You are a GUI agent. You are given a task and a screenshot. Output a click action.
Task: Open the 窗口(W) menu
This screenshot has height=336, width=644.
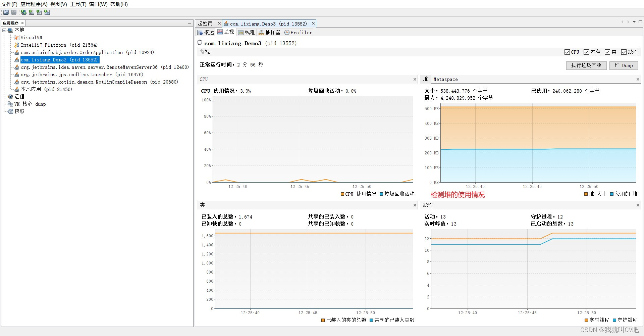coord(98,4)
